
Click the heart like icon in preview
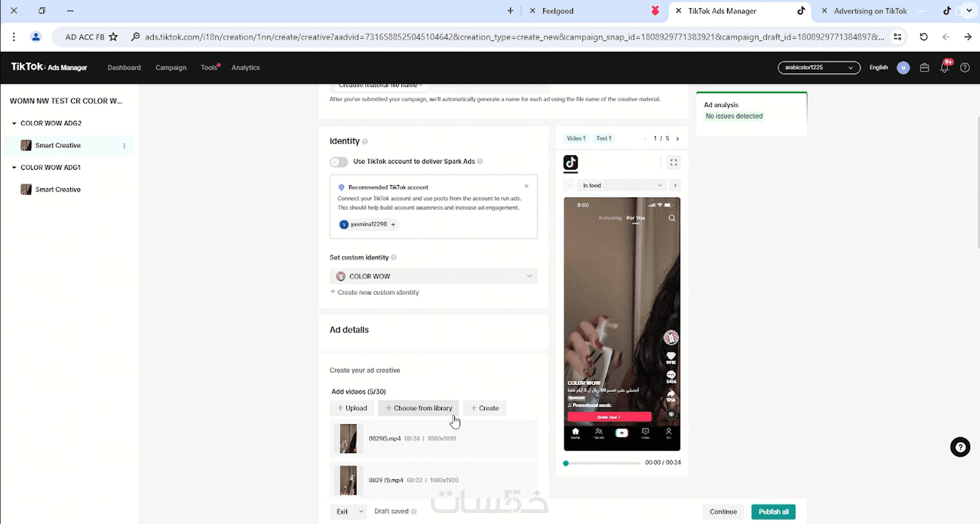(671, 356)
